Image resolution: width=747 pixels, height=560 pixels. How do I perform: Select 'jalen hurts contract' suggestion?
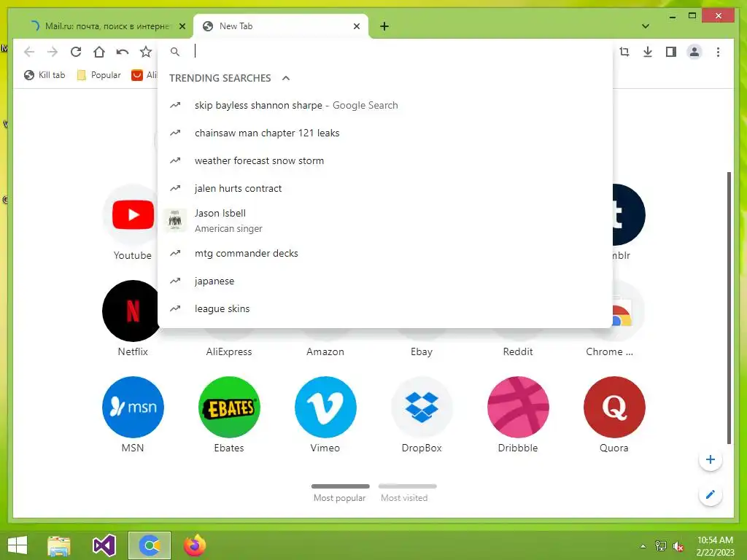385,188
